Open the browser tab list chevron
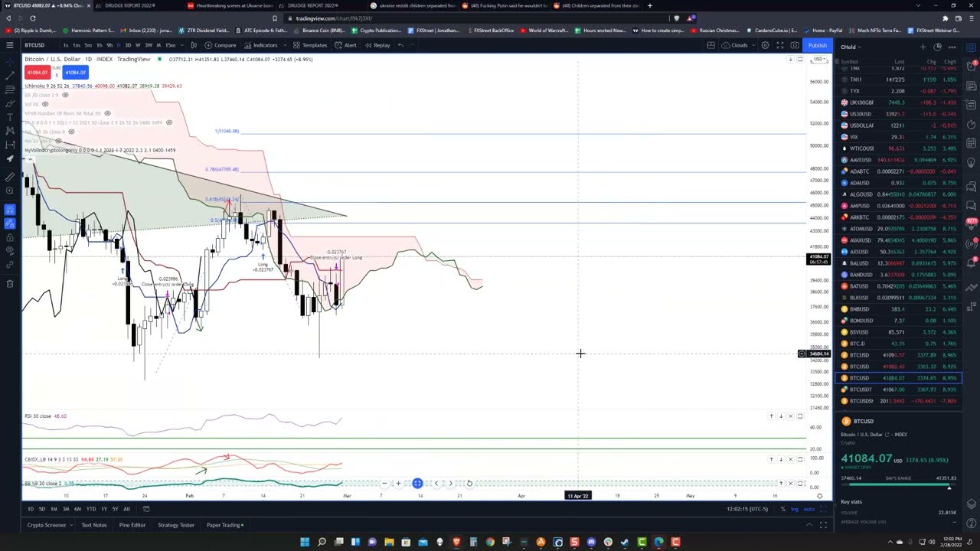This screenshot has width=980, height=551. [x=918, y=5]
